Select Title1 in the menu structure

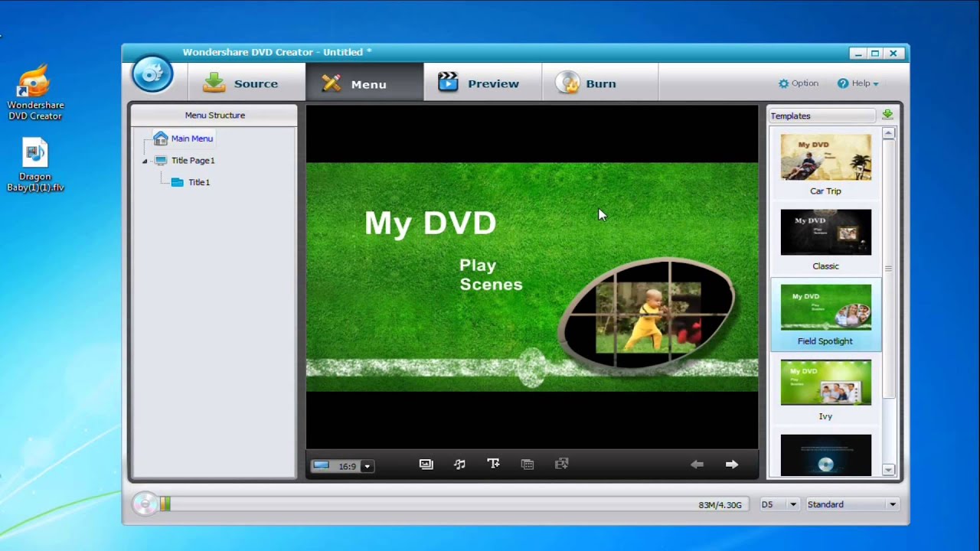[x=198, y=182]
